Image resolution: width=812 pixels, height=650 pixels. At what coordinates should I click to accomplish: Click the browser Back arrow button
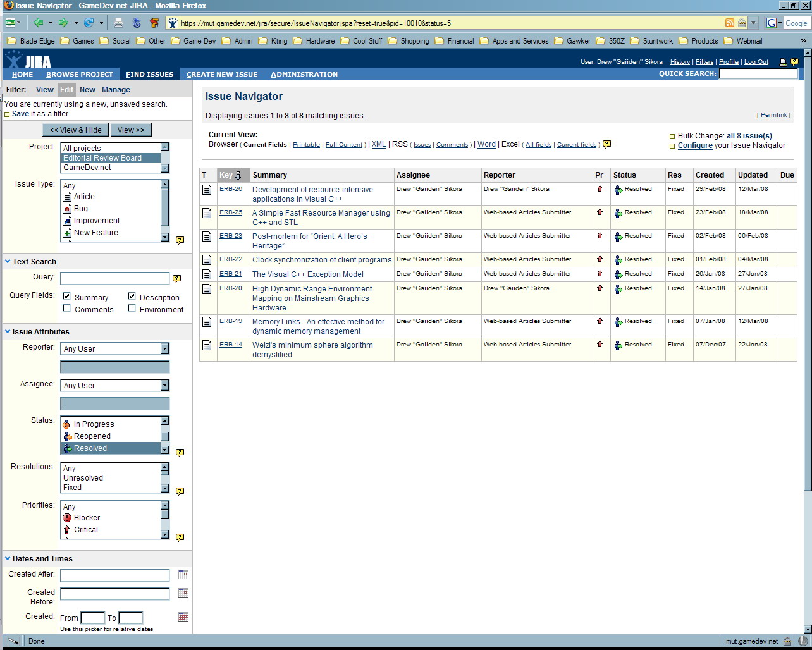[x=39, y=23]
